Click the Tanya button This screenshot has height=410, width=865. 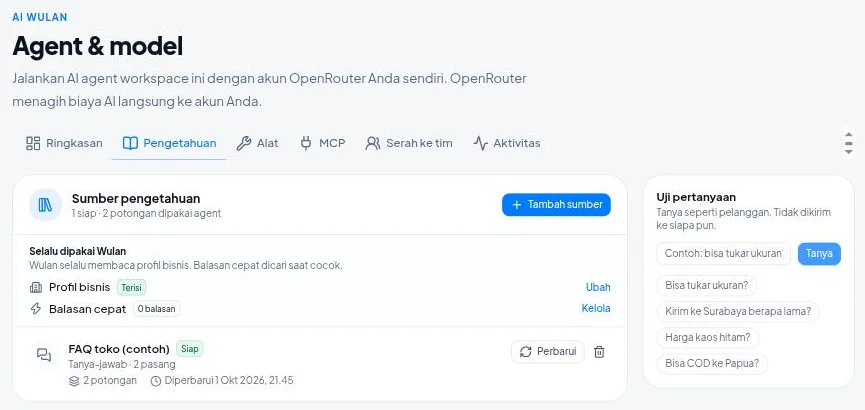pos(819,254)
